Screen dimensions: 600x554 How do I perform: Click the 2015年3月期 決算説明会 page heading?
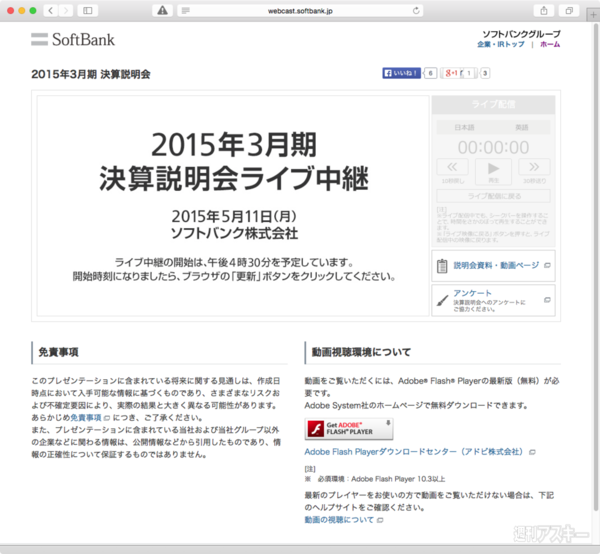point(91,74)
